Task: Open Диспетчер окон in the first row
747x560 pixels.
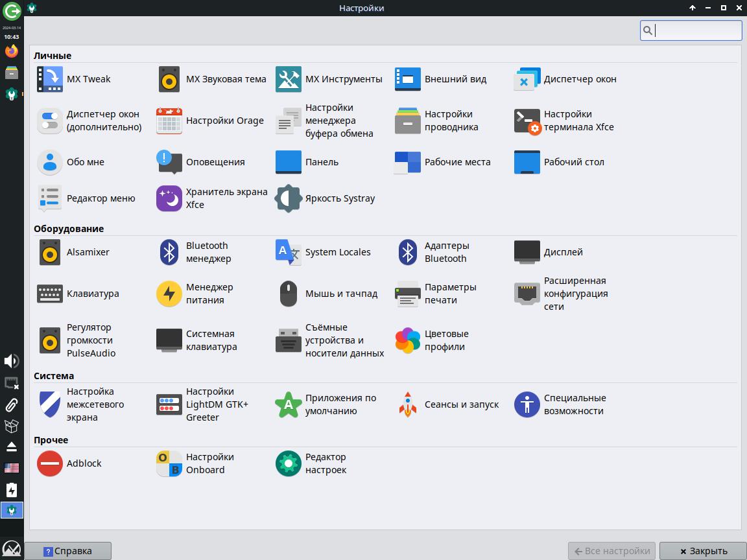Action: 565,79
